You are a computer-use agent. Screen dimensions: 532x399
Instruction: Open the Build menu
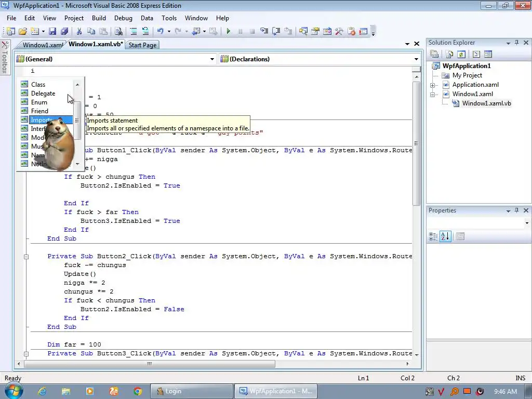[x=99, y=18]
